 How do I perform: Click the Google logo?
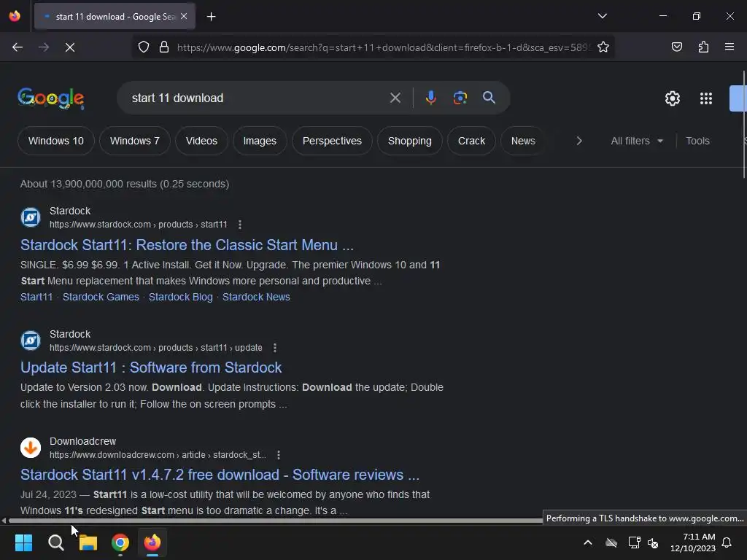[51, 98]
